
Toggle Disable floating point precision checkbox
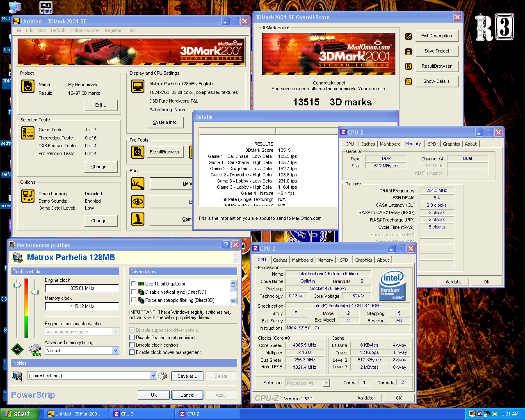click(132, 338)
